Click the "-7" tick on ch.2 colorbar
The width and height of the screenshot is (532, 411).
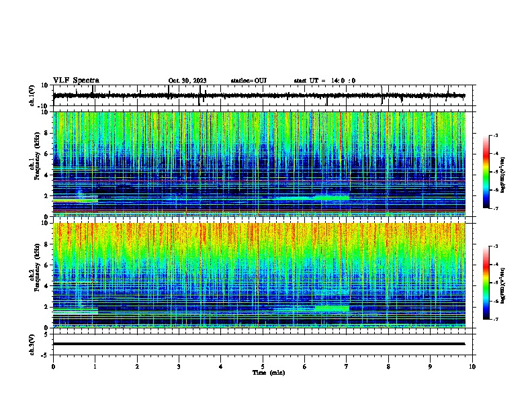(495, 319)
